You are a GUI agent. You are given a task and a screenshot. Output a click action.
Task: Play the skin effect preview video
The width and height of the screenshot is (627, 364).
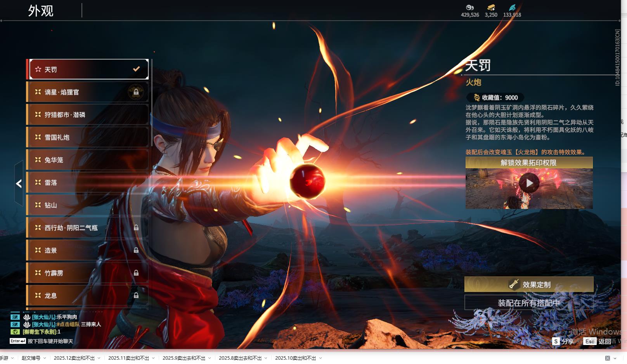point(529,183)
